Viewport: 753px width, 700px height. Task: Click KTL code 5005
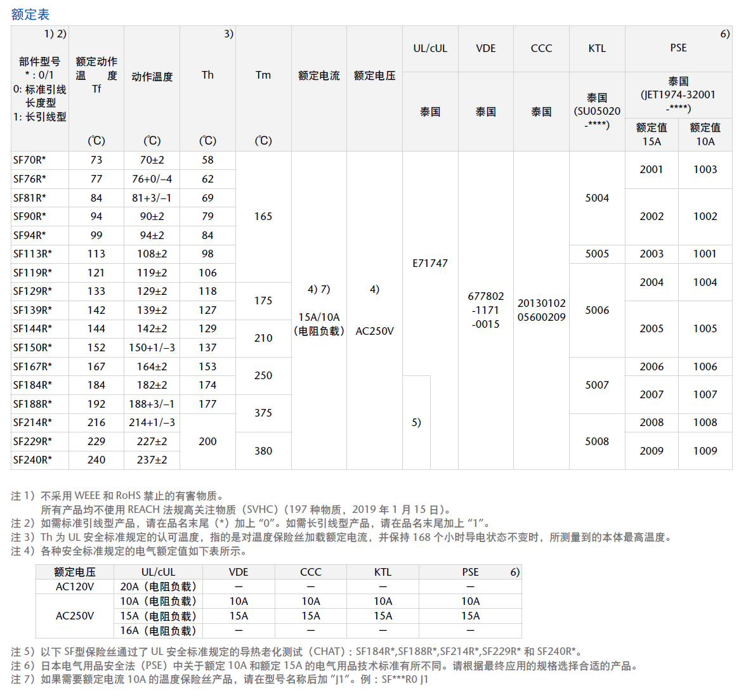(597, 254)
